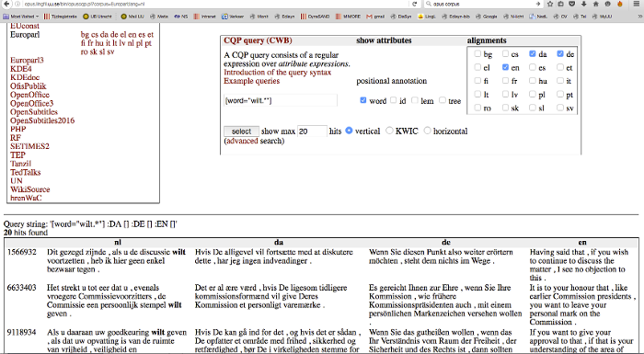Click the CQP query text field

281,100
